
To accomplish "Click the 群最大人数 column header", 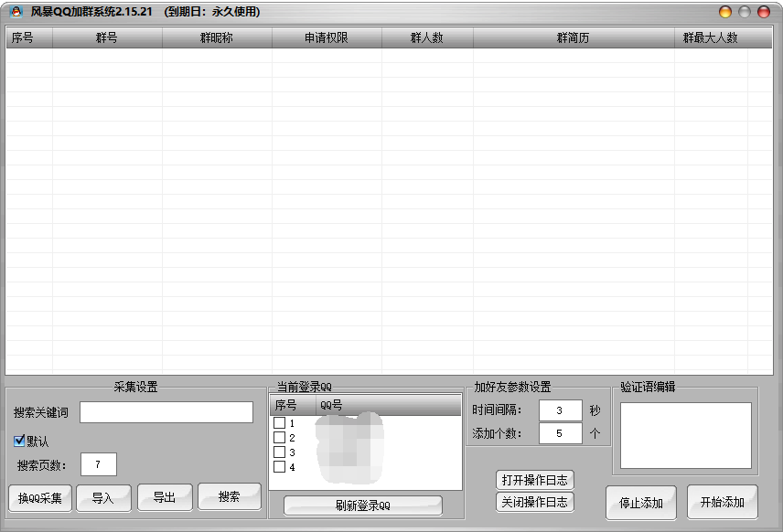I will point(711,37).
